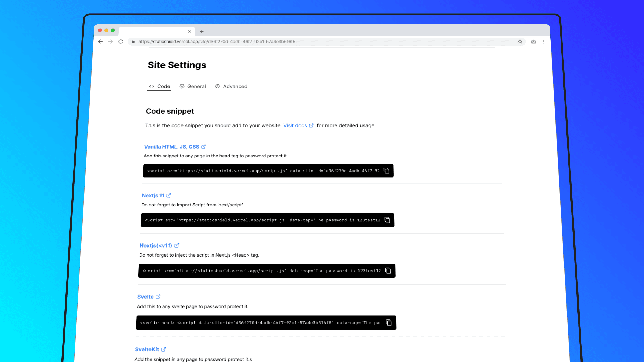The height and width of the screenshot is (362, 644).
Task: Click the SvelteKit external link
Action: [x=164, y=349]
